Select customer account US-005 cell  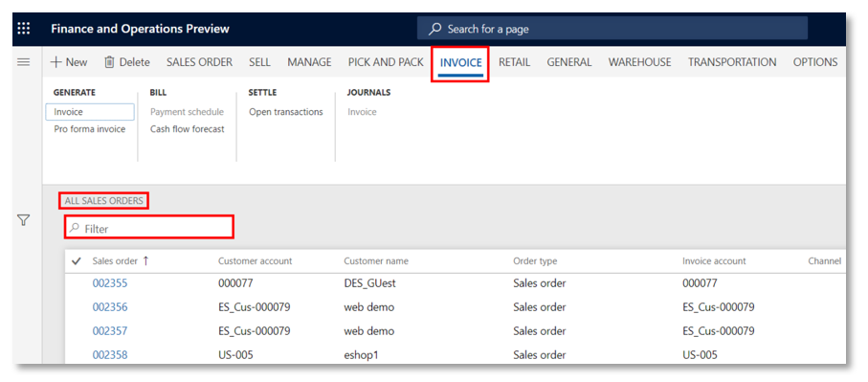235,355
